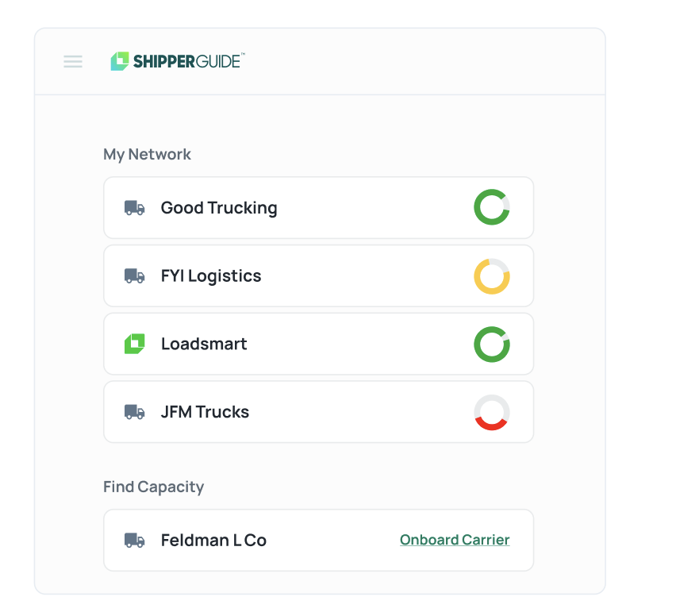The width and height of the screenshot is (676, 616).
Task: Click FYI Logistics' yellow progress ring
Action: point(492,276)
